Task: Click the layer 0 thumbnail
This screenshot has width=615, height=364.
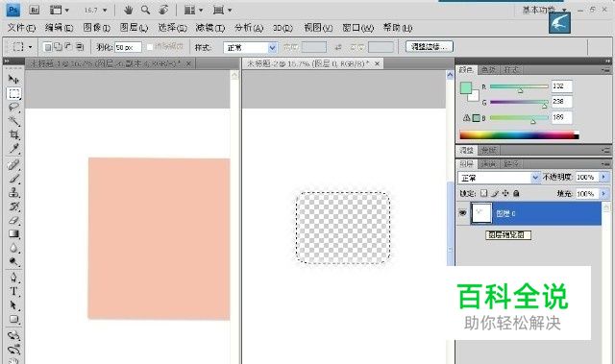Action: point(481,213)
